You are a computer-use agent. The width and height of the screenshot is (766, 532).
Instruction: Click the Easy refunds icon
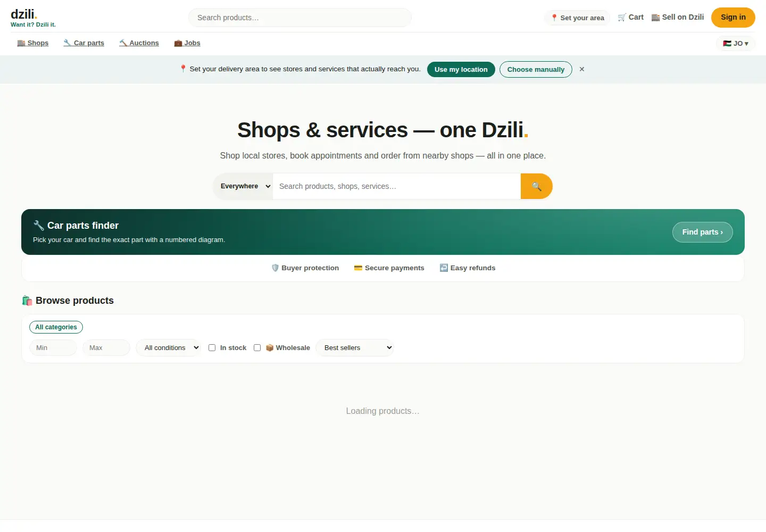[444, 268]
